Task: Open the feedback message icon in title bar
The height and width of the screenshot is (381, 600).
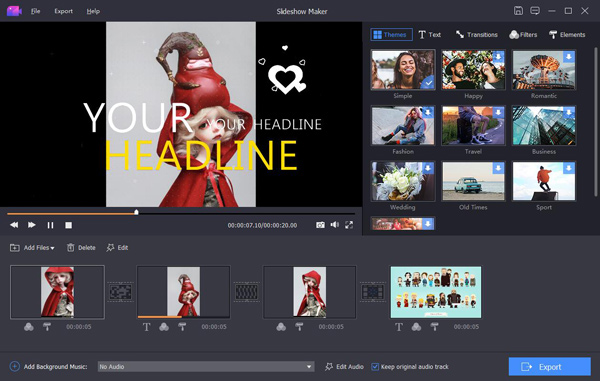Action: click(x=535, y=11)
